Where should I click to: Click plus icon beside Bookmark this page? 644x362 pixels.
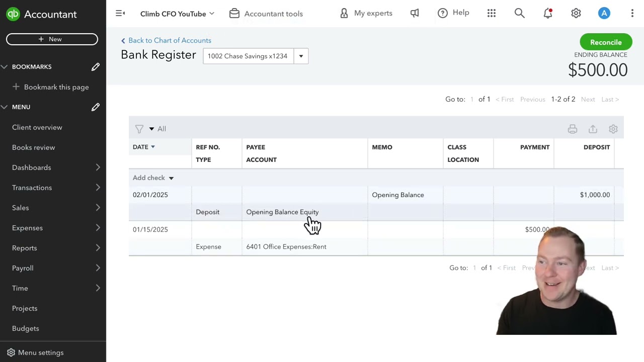tap(16, 87)
